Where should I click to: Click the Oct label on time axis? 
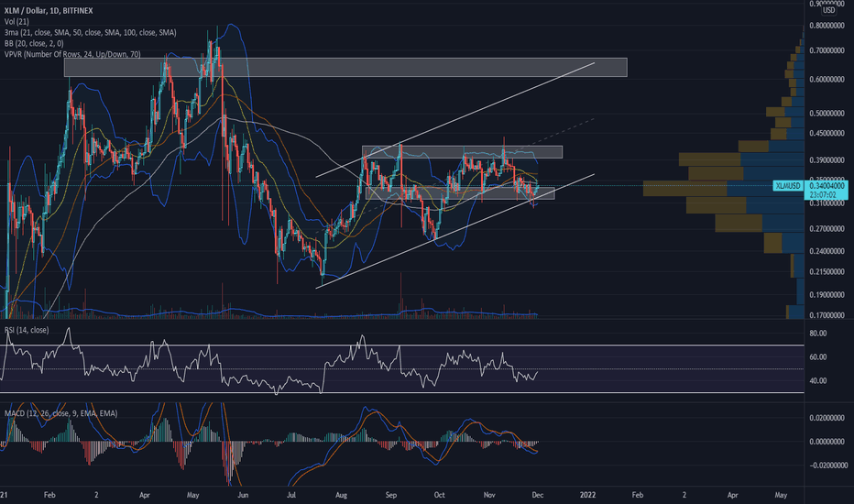coord(439,495)
